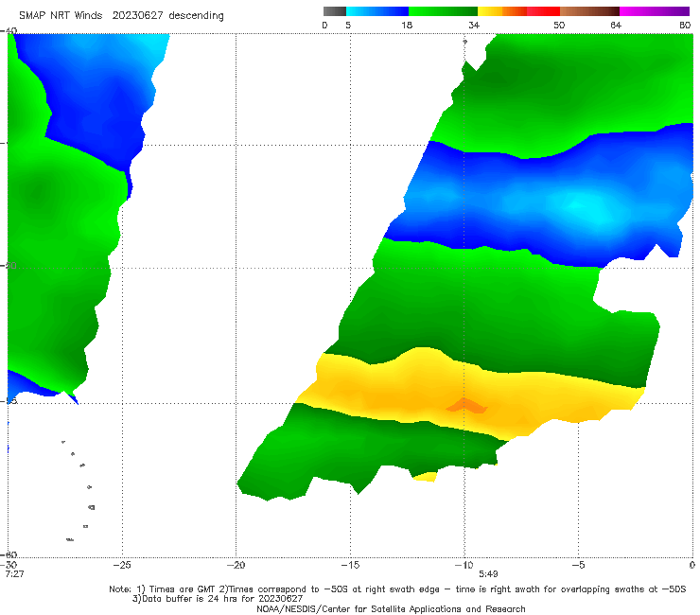This screenshot has height=615, width=700.
Task: Click the longitude axis label '-15'
Action: click(x=350, y=565)
